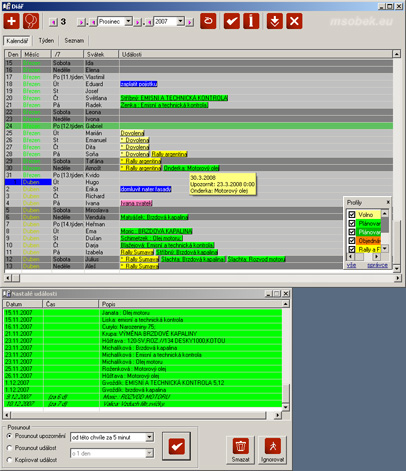Switch to the Týden tab
Image resolution: width=406 pixels, height=471 pixels.
(46, 41)
